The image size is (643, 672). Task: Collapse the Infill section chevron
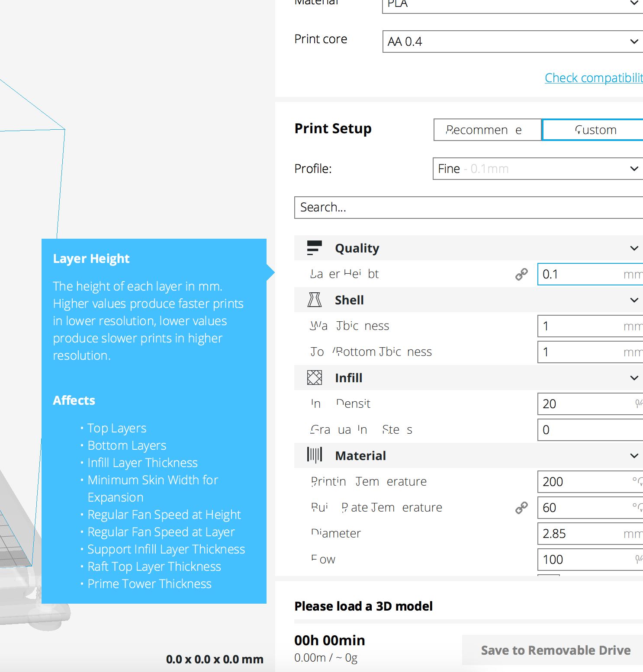click(x=634, y=378)
